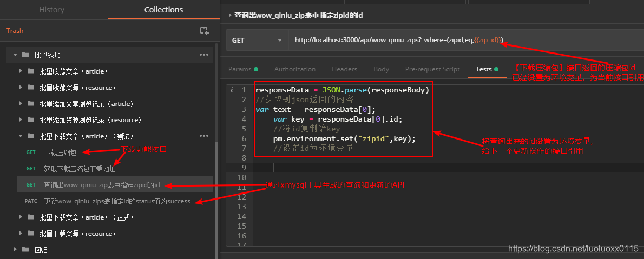Click folder icon of 批量添加资源浏览记录（resource）
The image size is (644, 259).
(x=31, y=120)
